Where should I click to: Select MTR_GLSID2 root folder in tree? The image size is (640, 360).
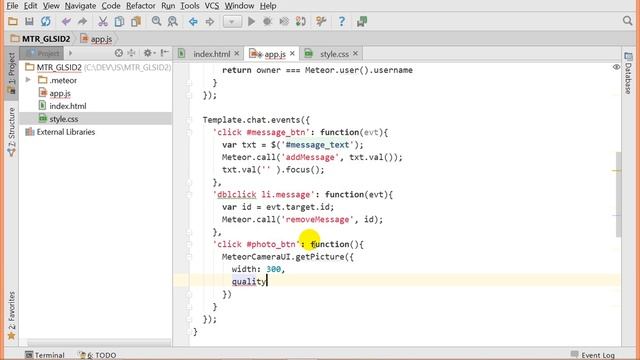pos(59,67)
